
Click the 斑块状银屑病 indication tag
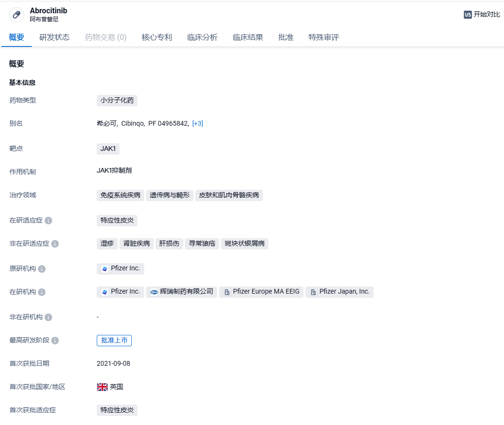click(245, 244)
